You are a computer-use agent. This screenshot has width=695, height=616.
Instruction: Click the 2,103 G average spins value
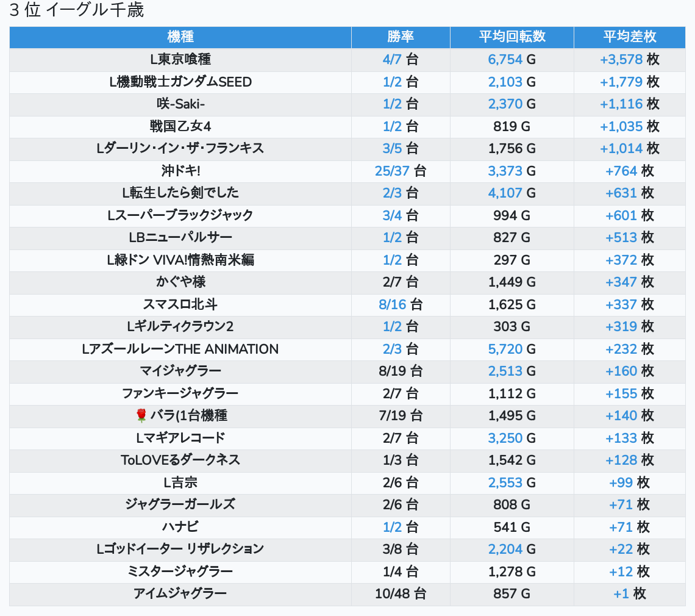[x=512, y=82]
